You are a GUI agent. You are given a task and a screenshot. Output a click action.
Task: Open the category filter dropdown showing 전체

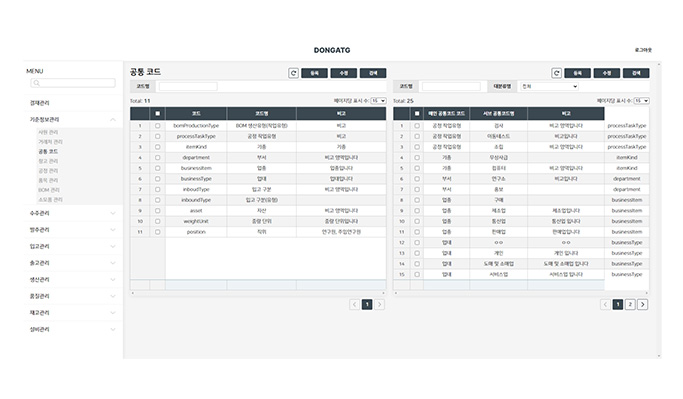[x=549, y=86]
